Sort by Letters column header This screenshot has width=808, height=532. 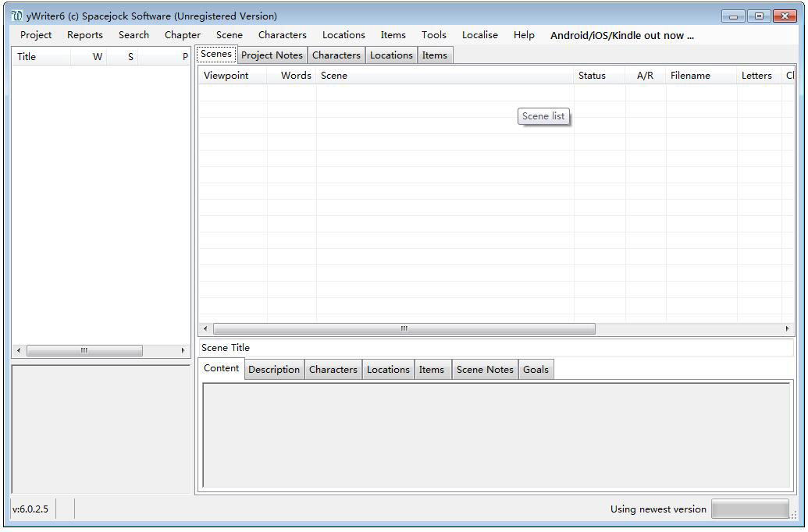(x=759, y=75)
